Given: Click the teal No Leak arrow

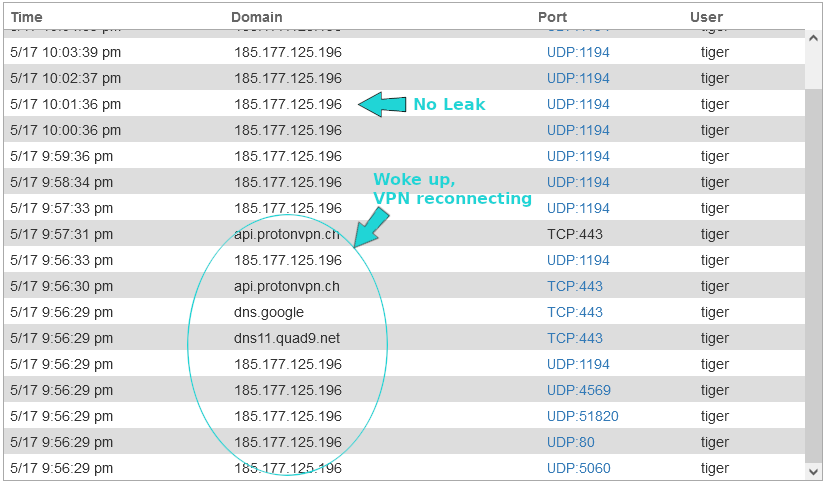Looking at the screenshot, I should point(382,104).
